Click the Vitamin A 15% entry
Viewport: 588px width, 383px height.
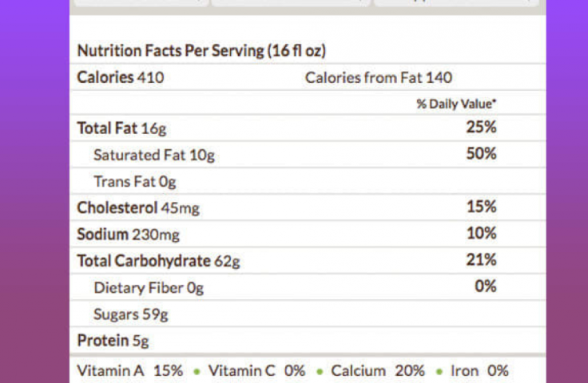[129, 370]
